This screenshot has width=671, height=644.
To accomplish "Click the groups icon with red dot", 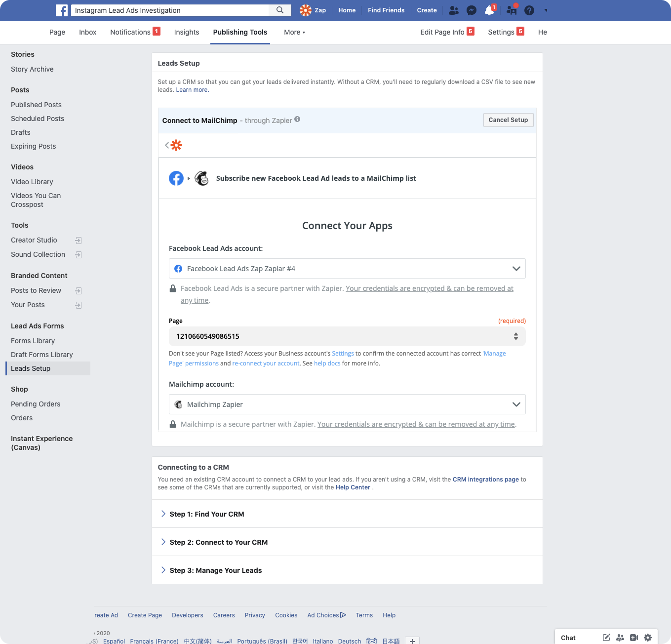I will (512, 10).
